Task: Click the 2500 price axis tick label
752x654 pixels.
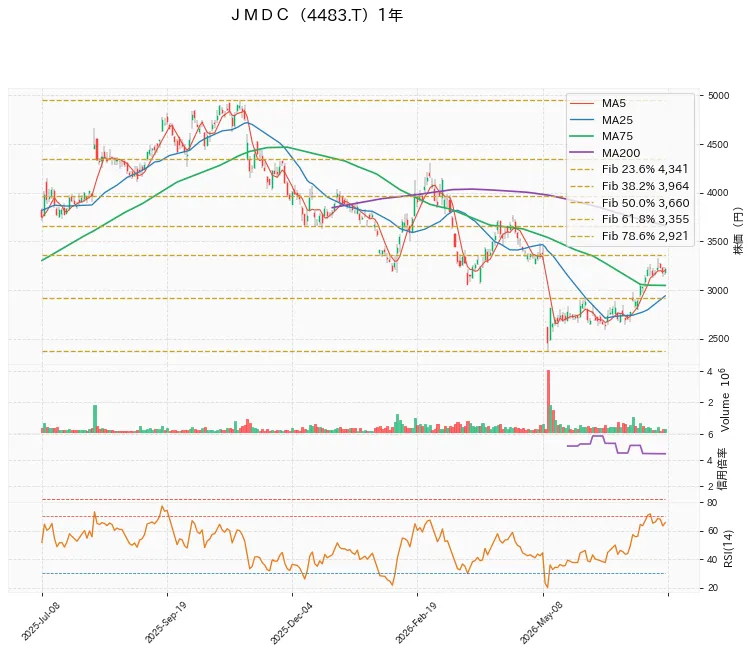Action: (718, 339)
